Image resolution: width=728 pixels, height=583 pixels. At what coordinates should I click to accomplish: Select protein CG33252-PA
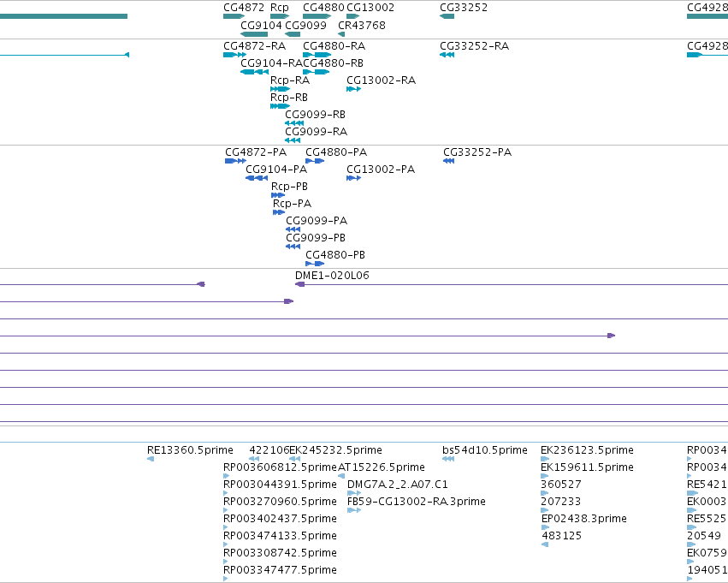click(448, 161)
